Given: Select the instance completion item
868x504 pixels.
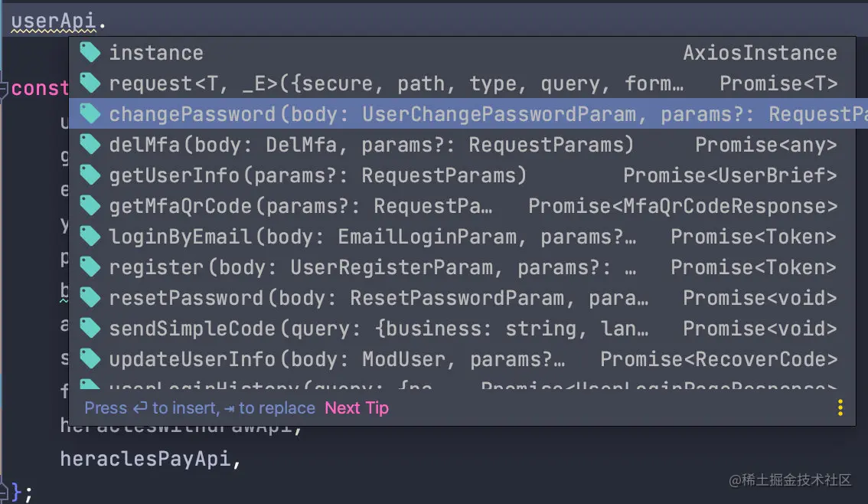Looking at the screenshot, I should click(462, 53).
